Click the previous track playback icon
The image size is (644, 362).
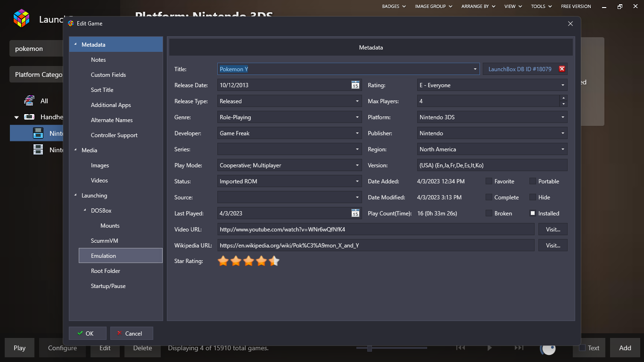pyautogui.click(x=461, y=348)
